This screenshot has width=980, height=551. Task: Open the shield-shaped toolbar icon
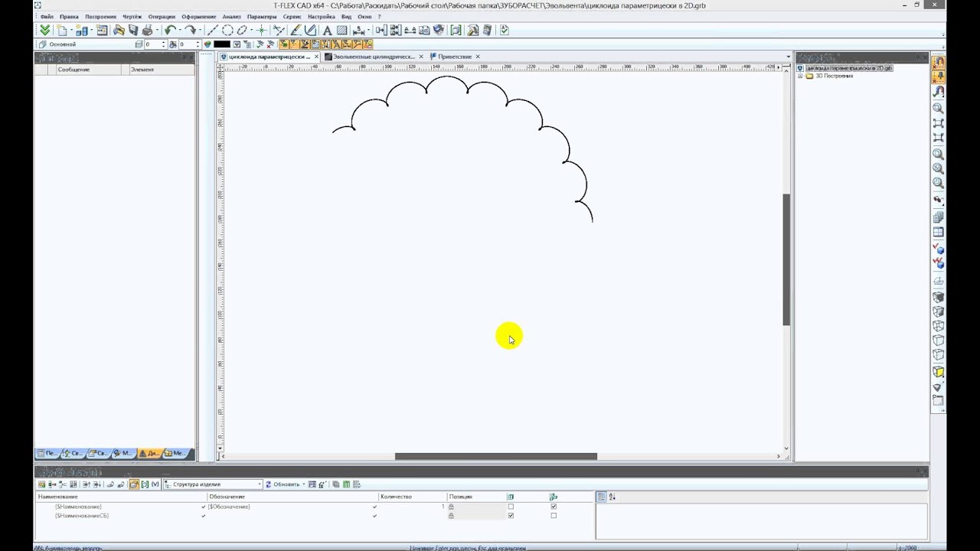coord(439,30)
